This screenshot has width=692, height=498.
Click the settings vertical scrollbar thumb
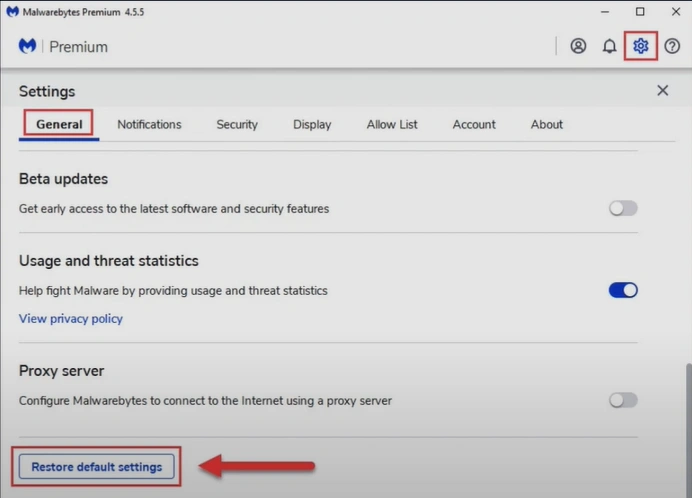(688, 430)
